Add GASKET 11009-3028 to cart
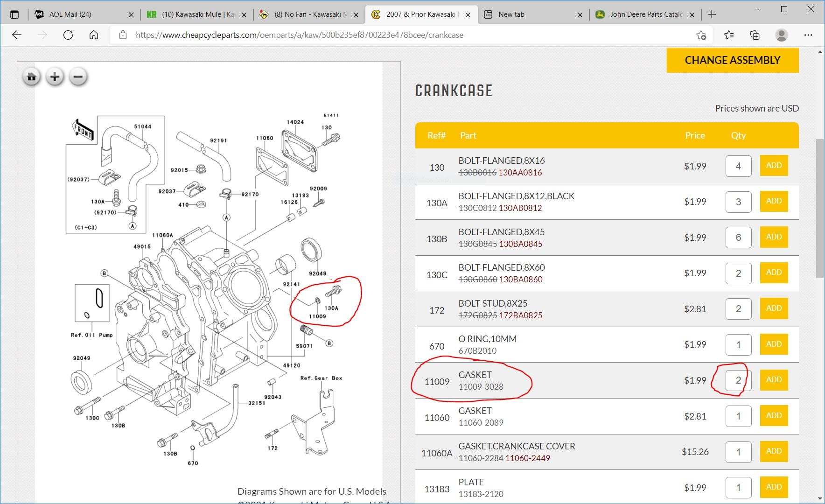 pos(774,380)
